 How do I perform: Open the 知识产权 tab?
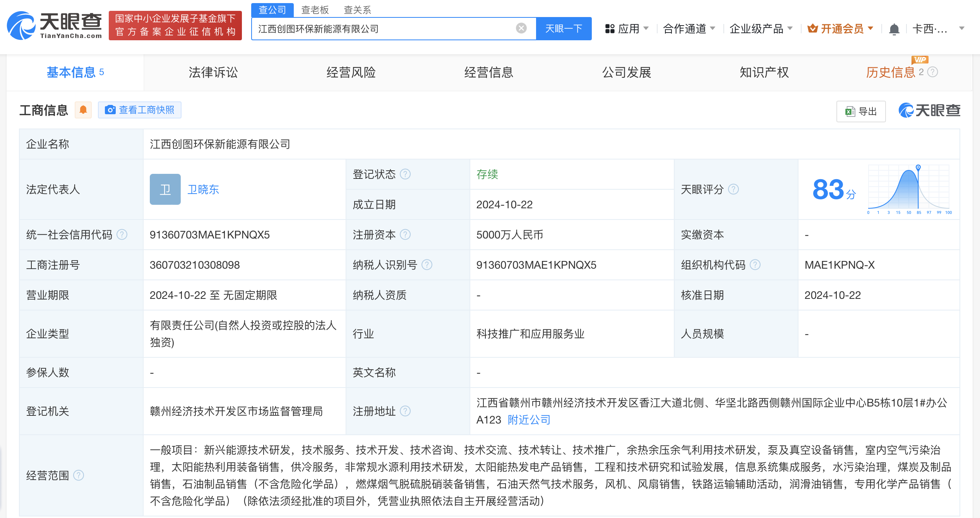764,72
